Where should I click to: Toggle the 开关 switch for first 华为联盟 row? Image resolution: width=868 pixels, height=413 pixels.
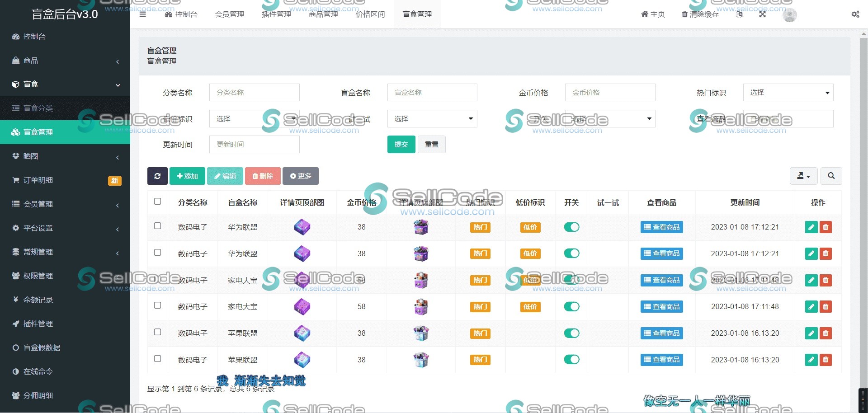[x=571, y=227]
